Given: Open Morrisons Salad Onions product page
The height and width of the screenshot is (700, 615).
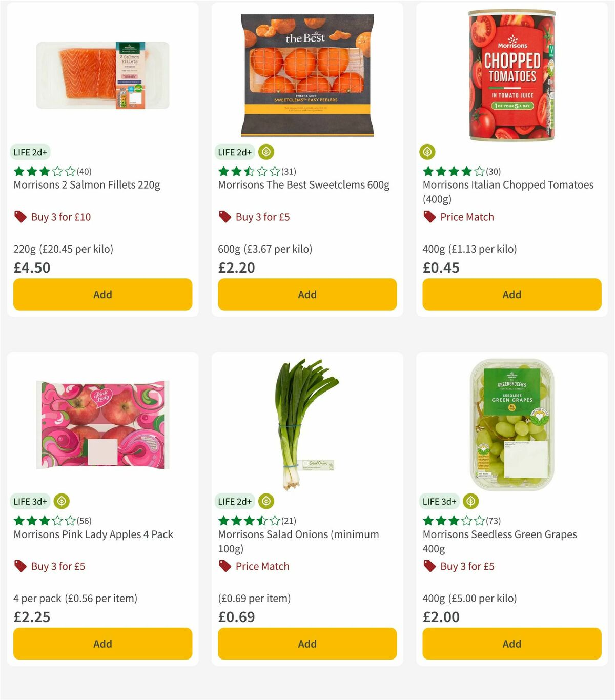Looking at the screenshot, I should 298,541.
